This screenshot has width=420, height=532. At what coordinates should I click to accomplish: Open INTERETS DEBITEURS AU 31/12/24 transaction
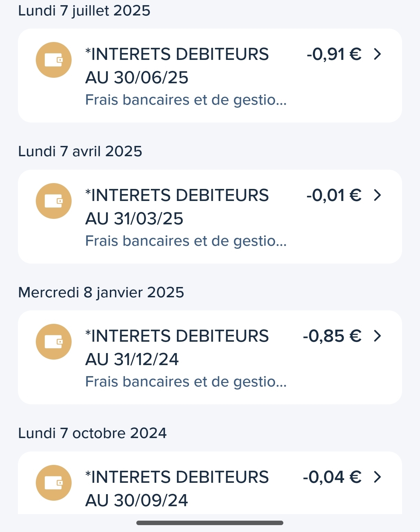click(177, 348)
